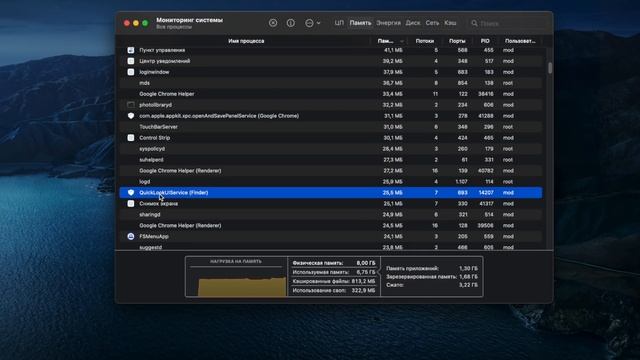Click the Кэшированные файлы row
The width and height of the screenshot is (640, 360).
pos(334,281)
